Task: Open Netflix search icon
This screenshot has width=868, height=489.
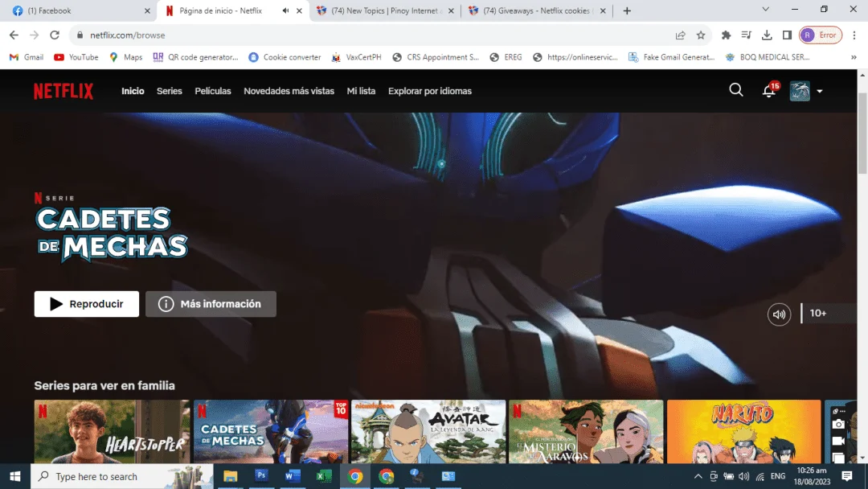Action: pos(735,90)
